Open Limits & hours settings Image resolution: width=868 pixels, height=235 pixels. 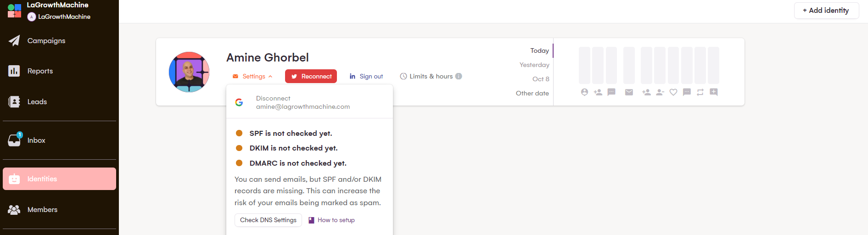pyautogui.click(x=427, y=76)
